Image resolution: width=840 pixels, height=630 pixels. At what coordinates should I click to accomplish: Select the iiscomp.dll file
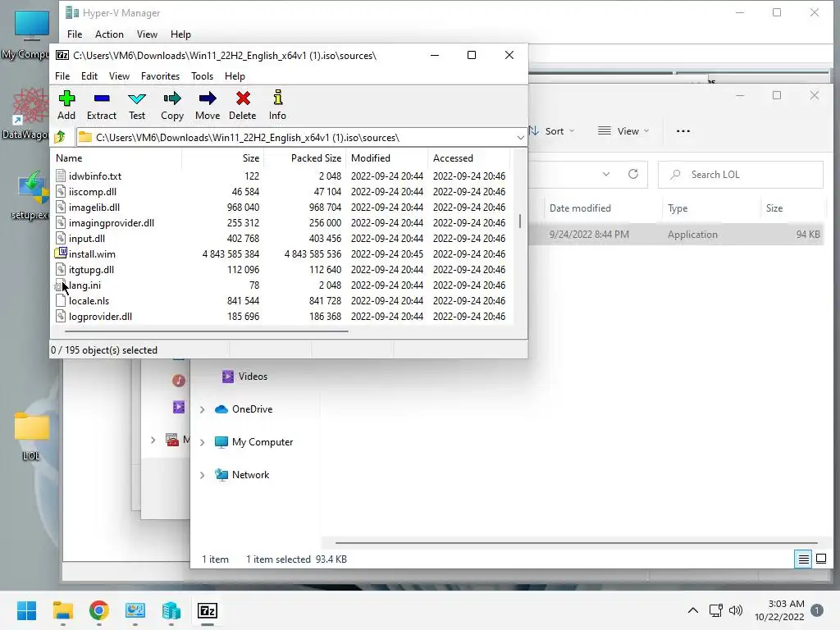point(92,191)
